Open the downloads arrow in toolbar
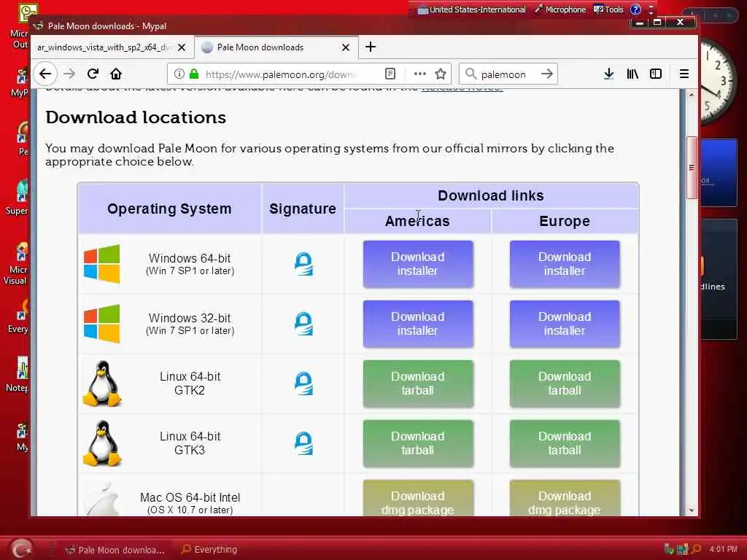747x560 pixels. pyautogui.click(x=609, y=74)
